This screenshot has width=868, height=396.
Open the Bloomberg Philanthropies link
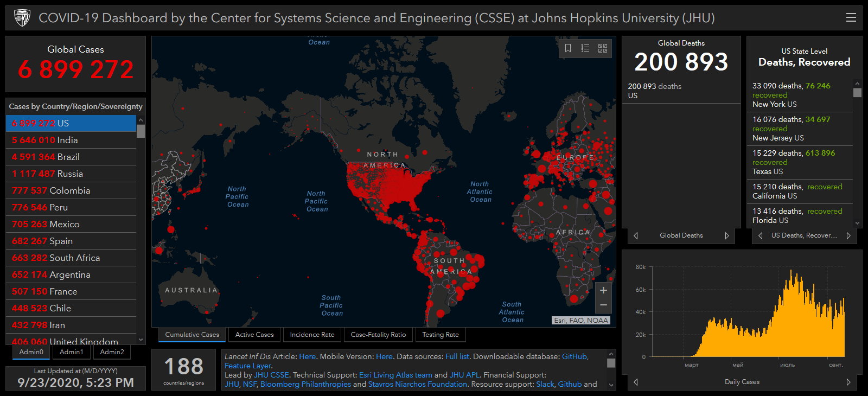pos(305,384)
